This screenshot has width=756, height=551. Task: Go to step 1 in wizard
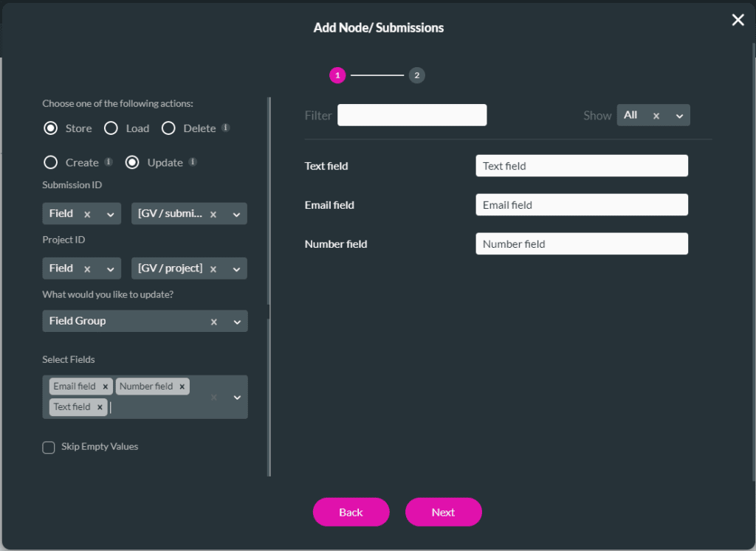(337, 75)
